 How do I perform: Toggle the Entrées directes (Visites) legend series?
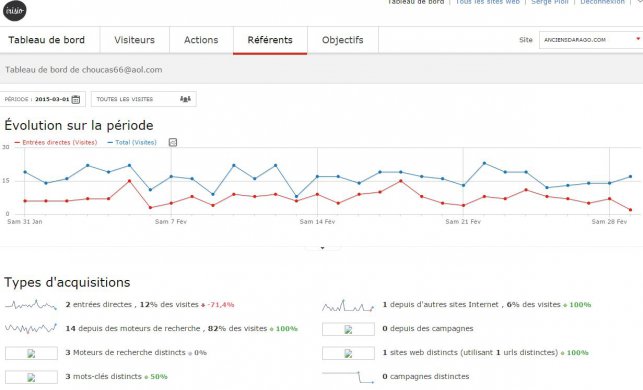pos(56,142)
